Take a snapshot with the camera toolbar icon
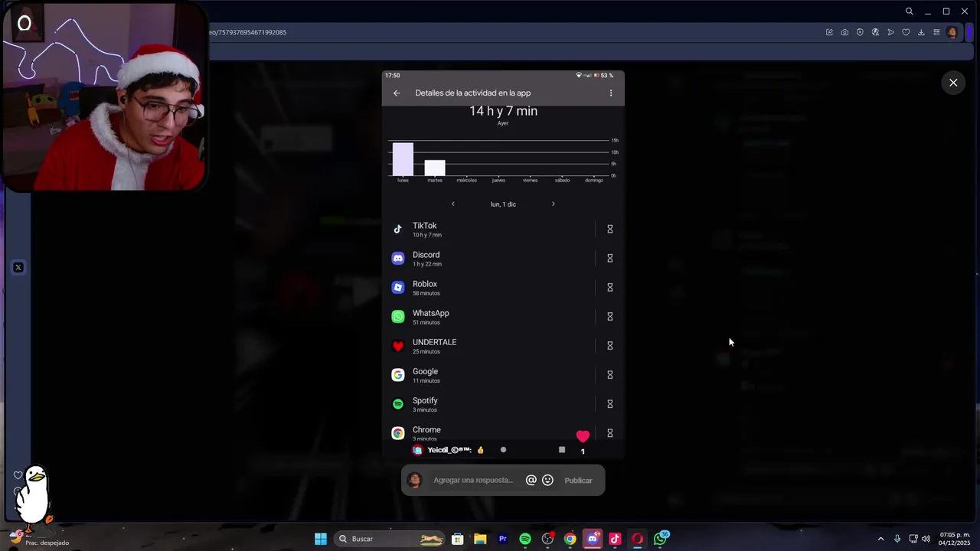The height and width of the screenshot is (551, 980). [844, 32]
